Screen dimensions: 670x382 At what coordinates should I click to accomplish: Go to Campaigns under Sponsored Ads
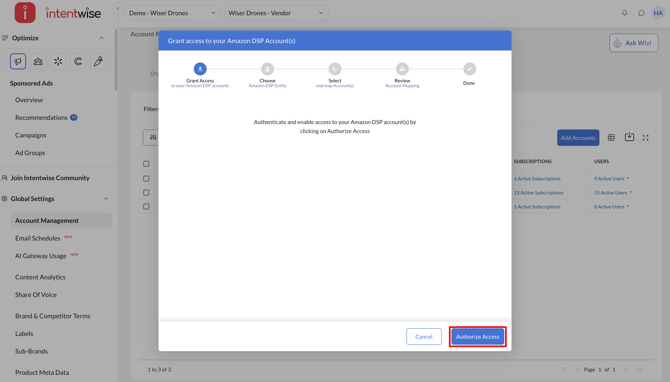30,135
